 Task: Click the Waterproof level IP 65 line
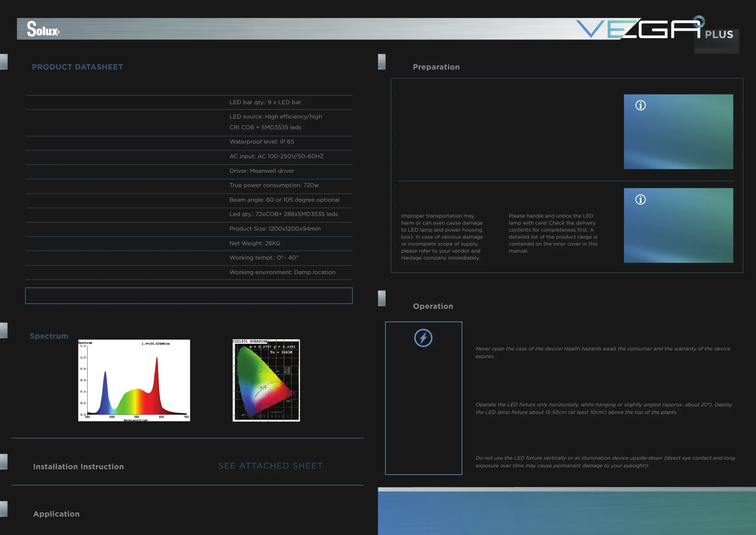[262, 142]
